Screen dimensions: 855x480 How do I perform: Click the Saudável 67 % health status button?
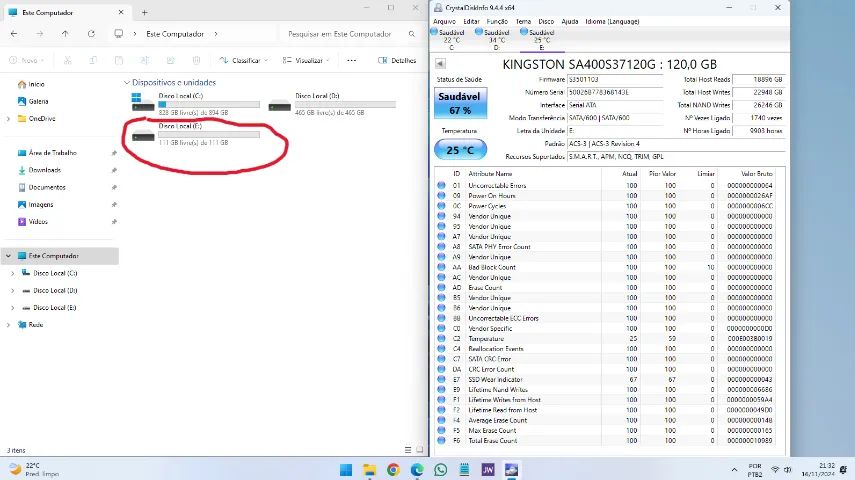[x=460, y=103]
